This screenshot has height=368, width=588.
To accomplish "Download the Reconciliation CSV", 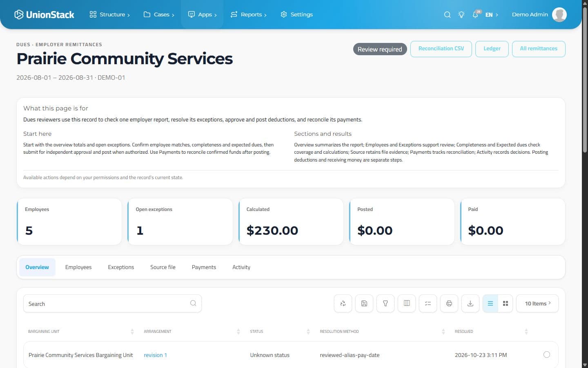I will point(441,49).
